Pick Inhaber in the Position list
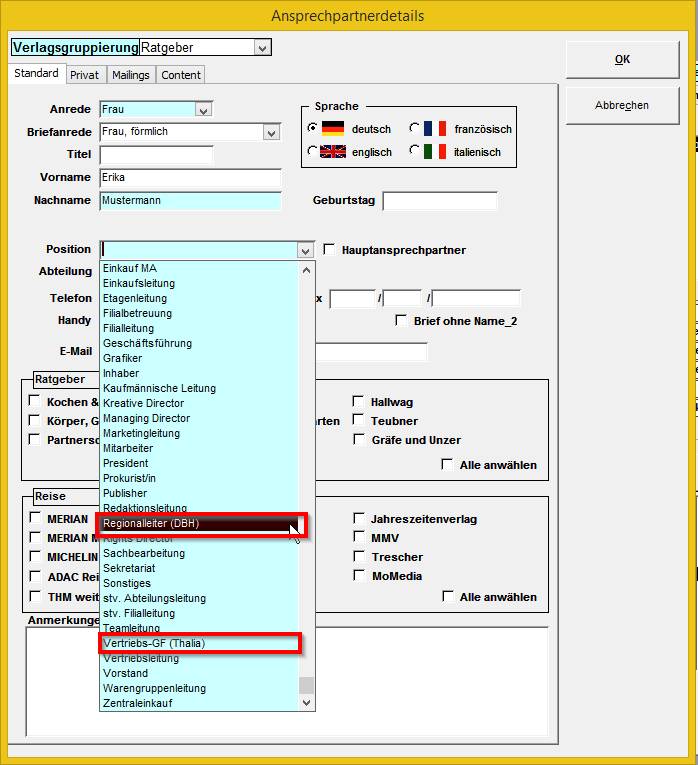 (x=199, y=374)
